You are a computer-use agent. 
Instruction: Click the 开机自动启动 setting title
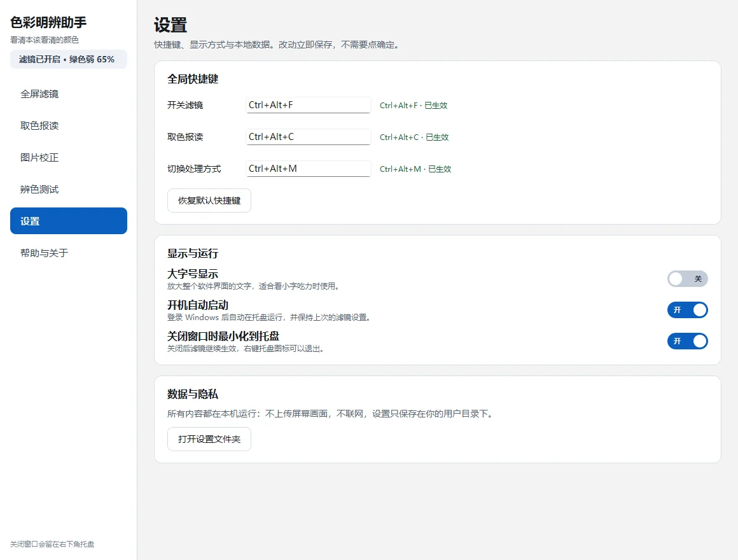coord(198,305)
